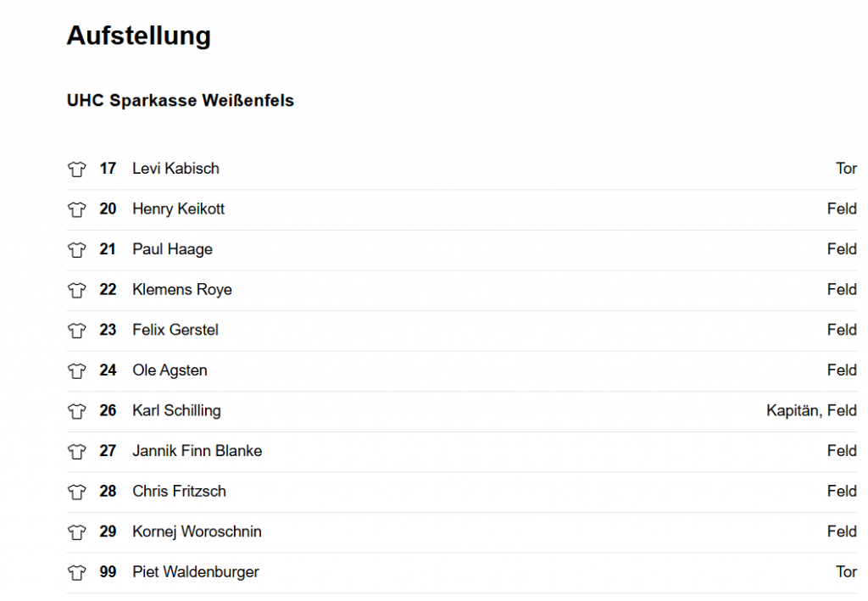This screenshot has height=601, width=868.
Task: Click number 26 of Karl Schilling
Action: pyautogui.click(x=108, y=410)
